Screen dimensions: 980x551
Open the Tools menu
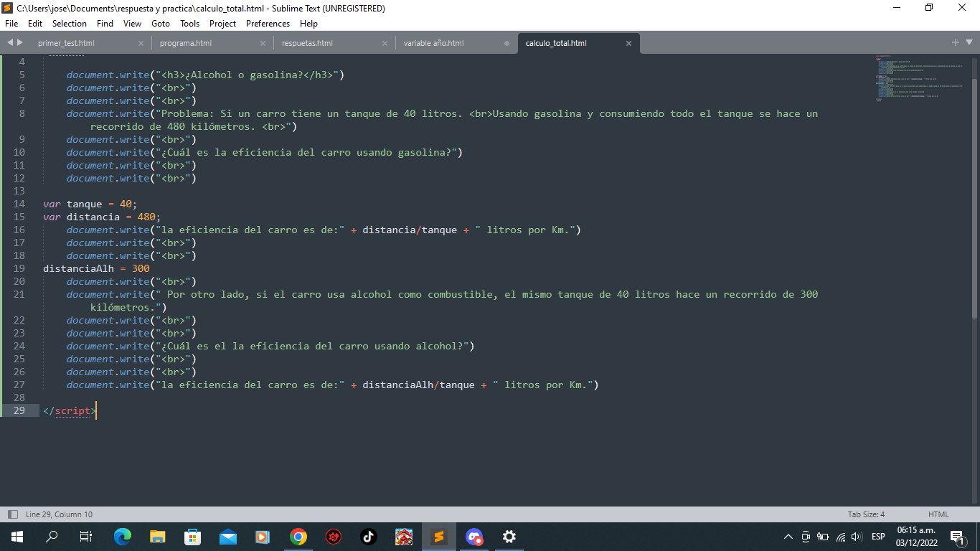190,24
